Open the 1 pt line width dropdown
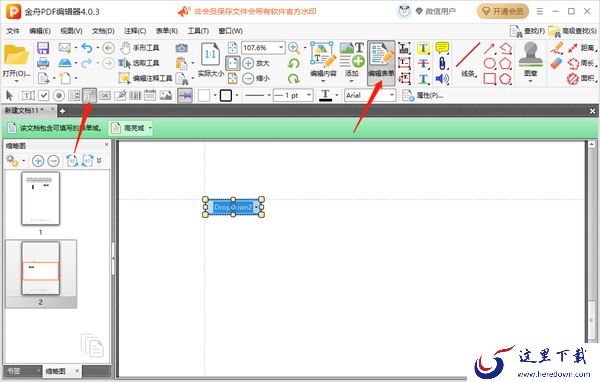Screen dimensions: 600x382 309,95
